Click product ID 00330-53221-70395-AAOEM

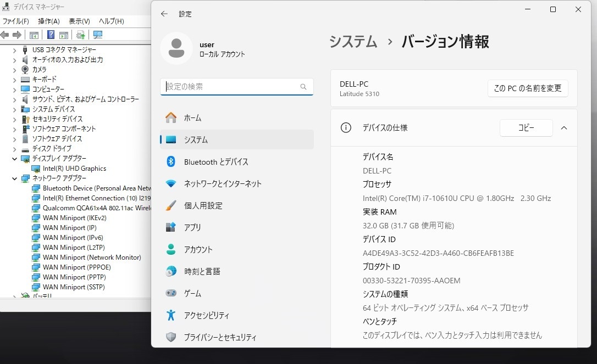coord(412,281)
